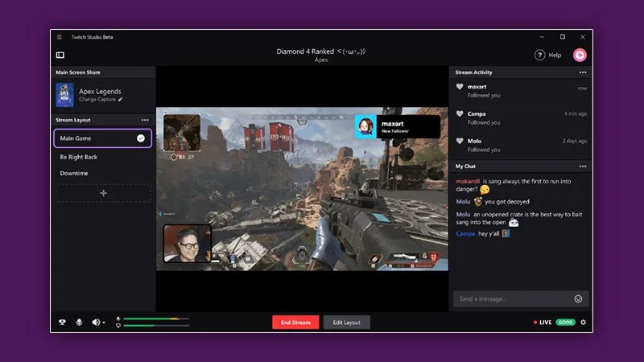The width and height of the screenshot is (644, 362).
Task: Maximize the Twitch Studio window
Action: pyautogui.click(x=562, y=37)
